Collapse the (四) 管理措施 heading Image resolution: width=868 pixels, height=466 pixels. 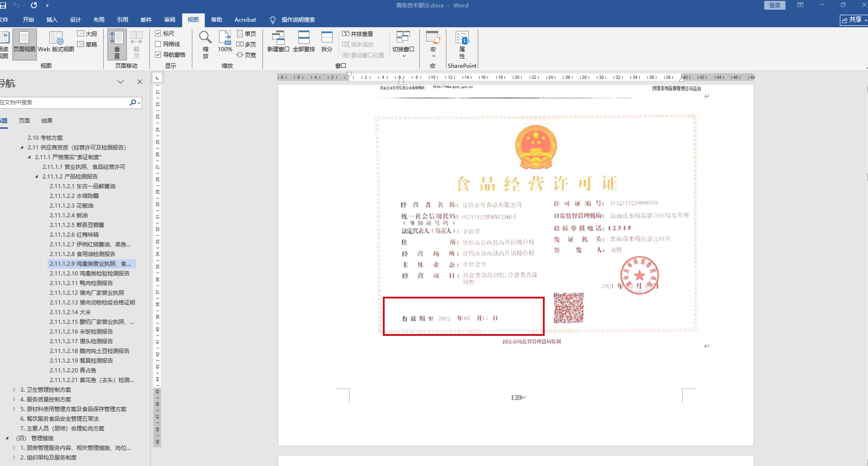coord(7,438)
